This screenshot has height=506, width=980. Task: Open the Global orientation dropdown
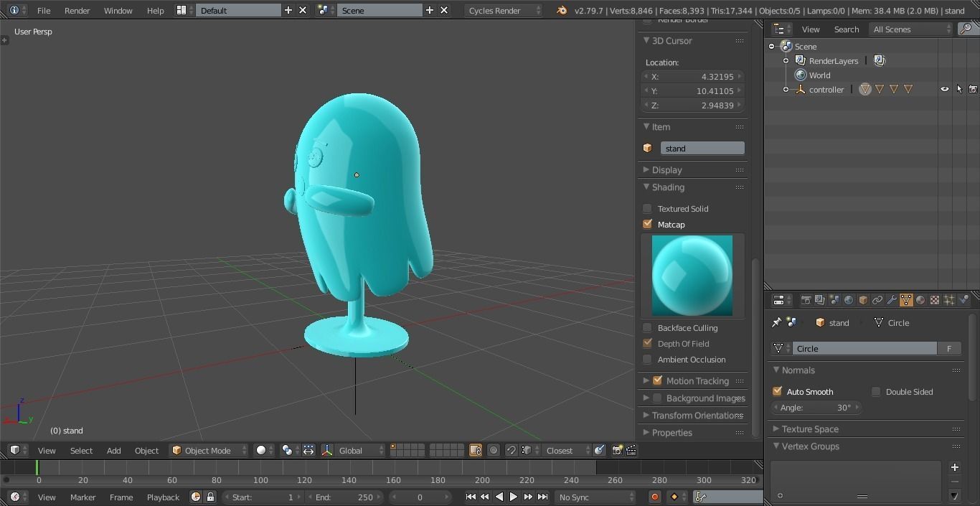(x=361, y=450)
